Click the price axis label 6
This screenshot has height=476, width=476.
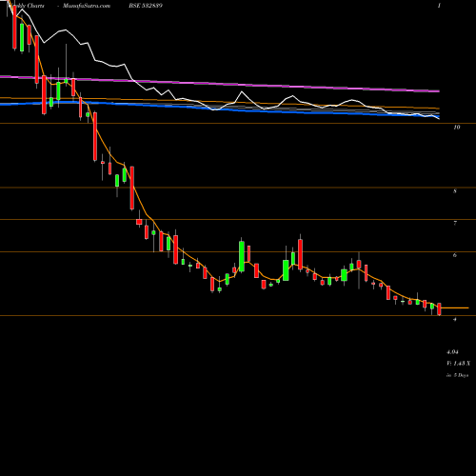tap(455, 255)
